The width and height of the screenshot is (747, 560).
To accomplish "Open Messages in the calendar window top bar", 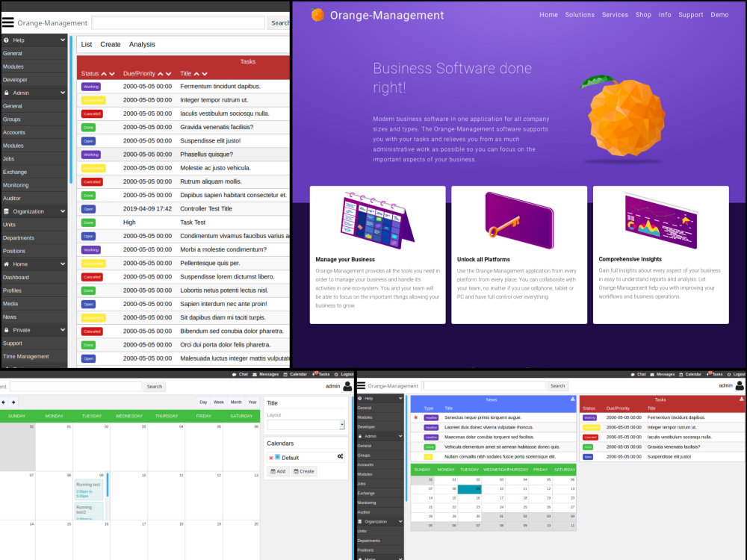I will (x=266, y=374).
